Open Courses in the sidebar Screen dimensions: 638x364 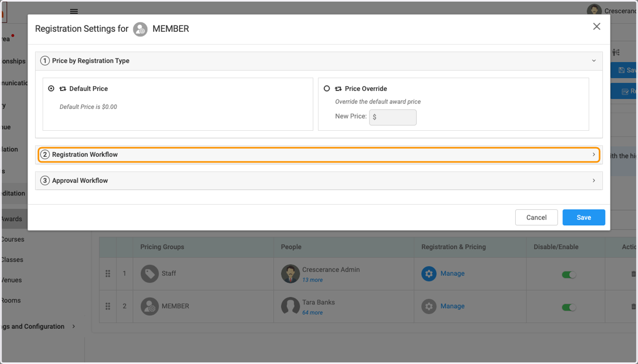click(x=12, y=239)
